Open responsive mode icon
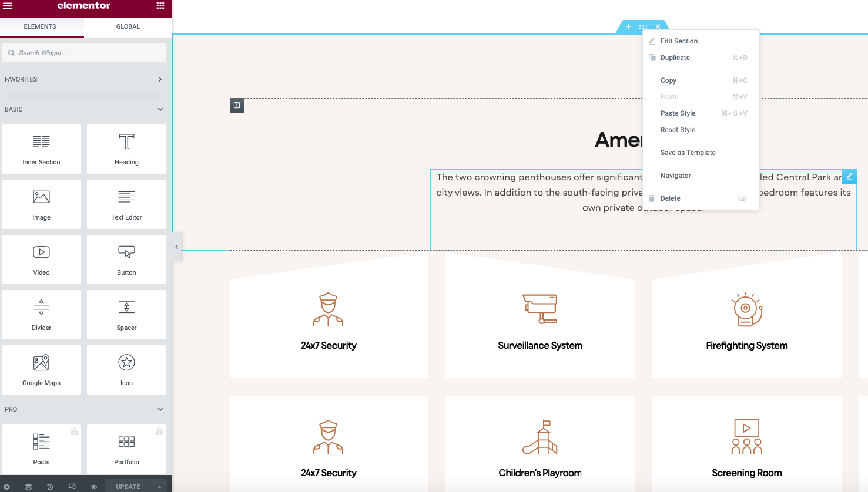The width and height of the screenshot is (868, 492). click(x=72, y=487)
